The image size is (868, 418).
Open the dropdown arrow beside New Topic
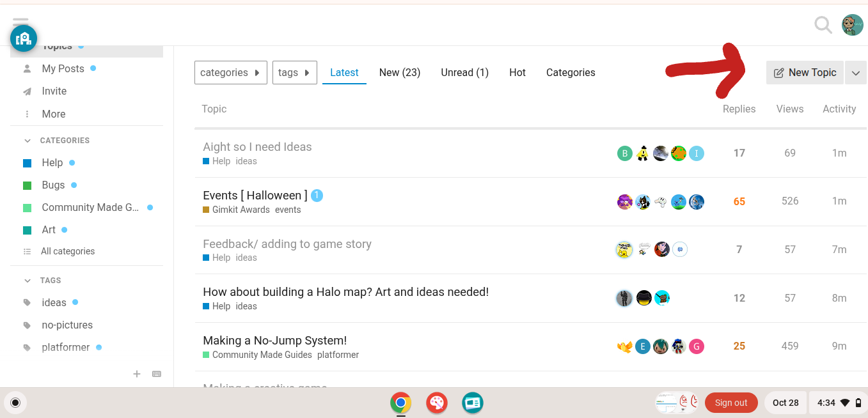pos(855,73)
